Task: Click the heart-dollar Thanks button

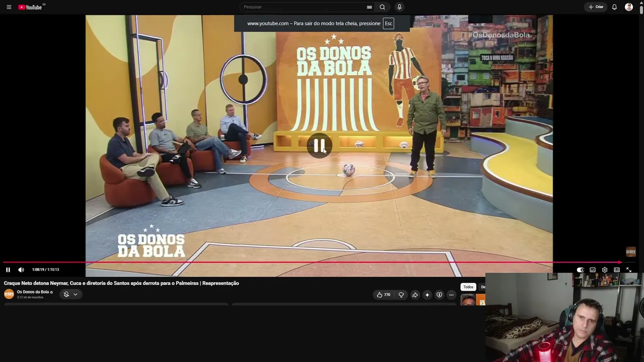Action: 439,295
